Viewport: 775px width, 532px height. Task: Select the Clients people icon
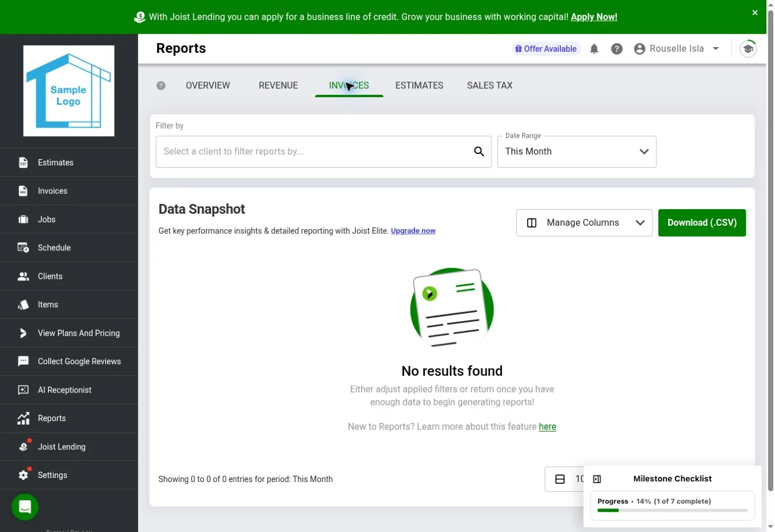(x=23, y=276)
